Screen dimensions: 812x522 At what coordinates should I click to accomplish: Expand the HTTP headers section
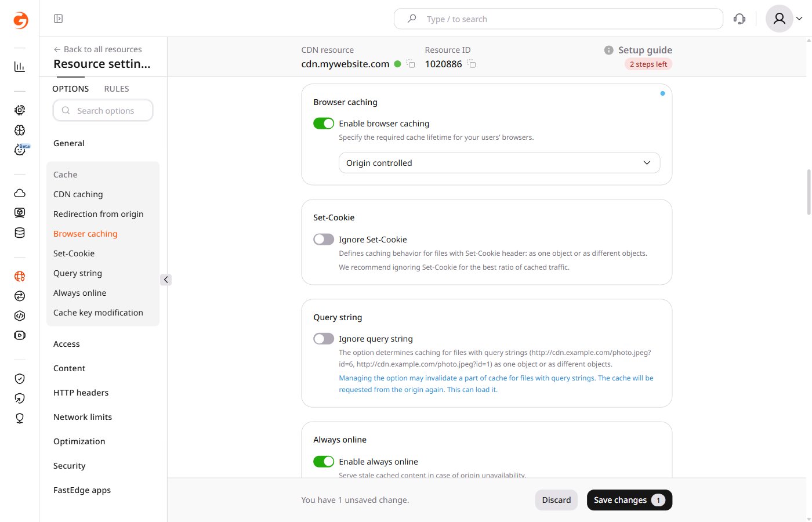tap(81, 393)
